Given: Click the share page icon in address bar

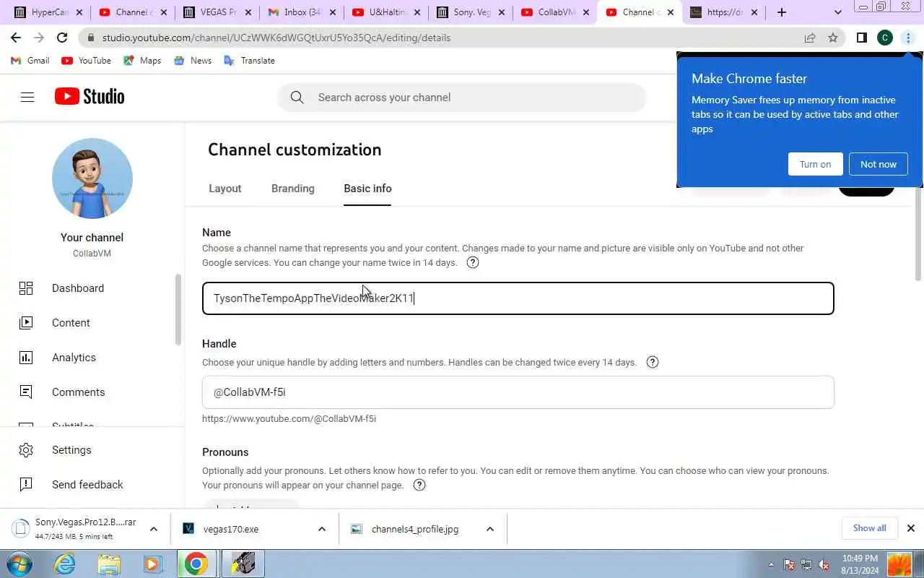Looking at the screenshot, I should (x=810, y=38).
